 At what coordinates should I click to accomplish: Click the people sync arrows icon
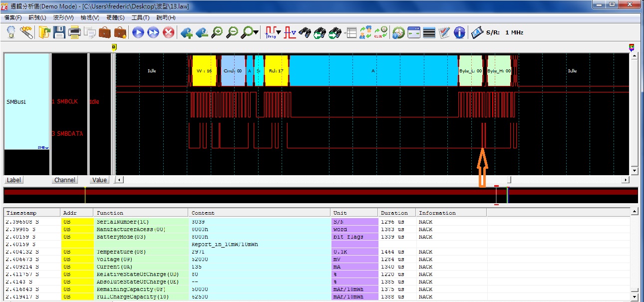point(366,32)
